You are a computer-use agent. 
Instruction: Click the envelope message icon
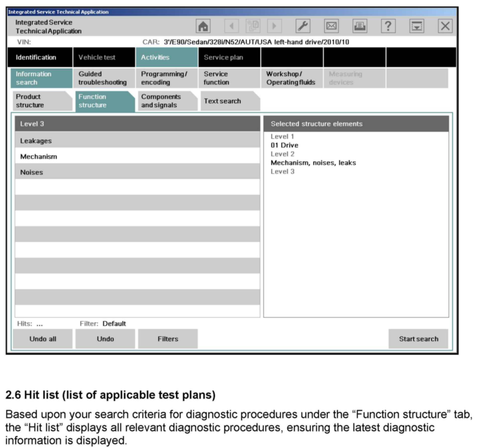tap(331, 26)
